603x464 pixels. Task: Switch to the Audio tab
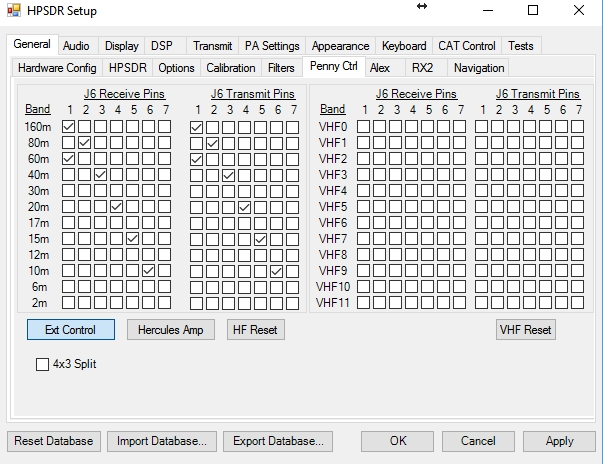click(76, 46)
